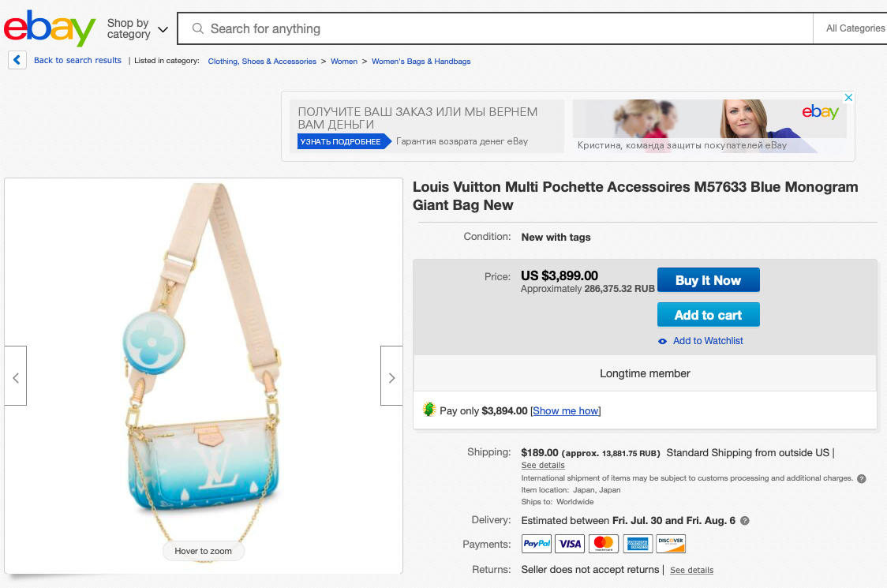Click the back arrow icon
The image size is (887, 588).
pyautogui.click(x=17, y=60)
